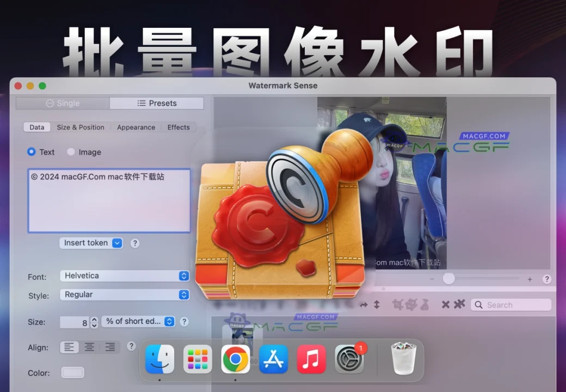Select the Image radio button
Screen dimensions: 566x392
71,152
